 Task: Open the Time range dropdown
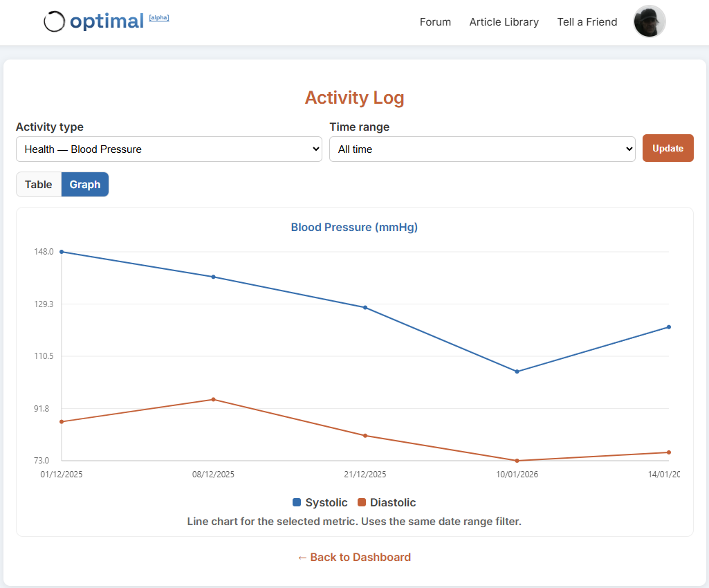coord(482,149)
